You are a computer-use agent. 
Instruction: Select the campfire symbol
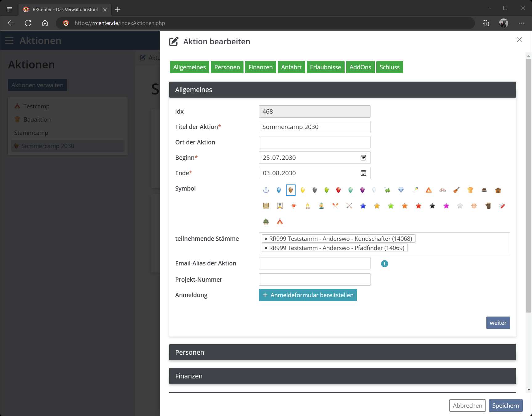[307, 206]
